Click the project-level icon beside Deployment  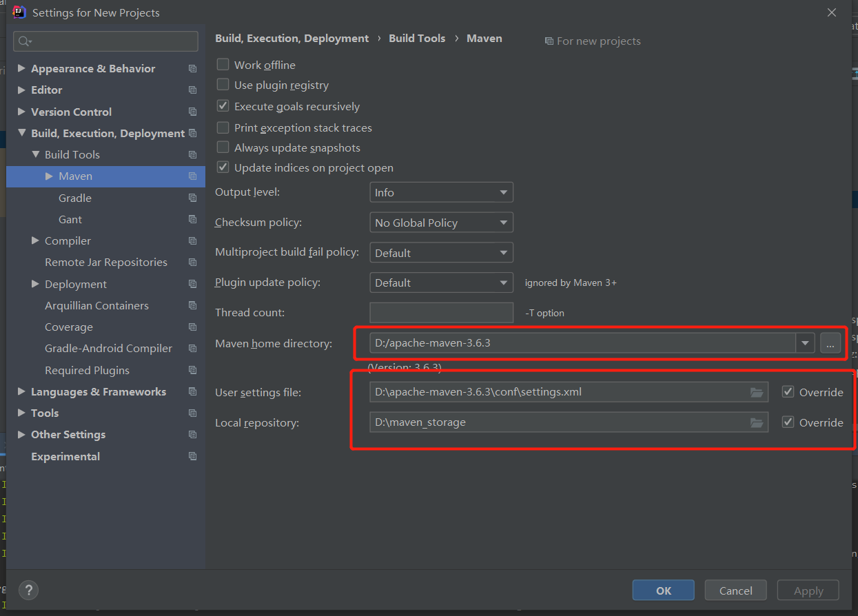click(192, 284)
